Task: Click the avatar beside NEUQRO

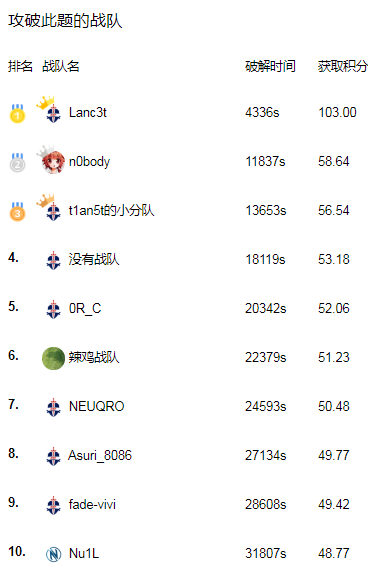Action: click(54, 407)
